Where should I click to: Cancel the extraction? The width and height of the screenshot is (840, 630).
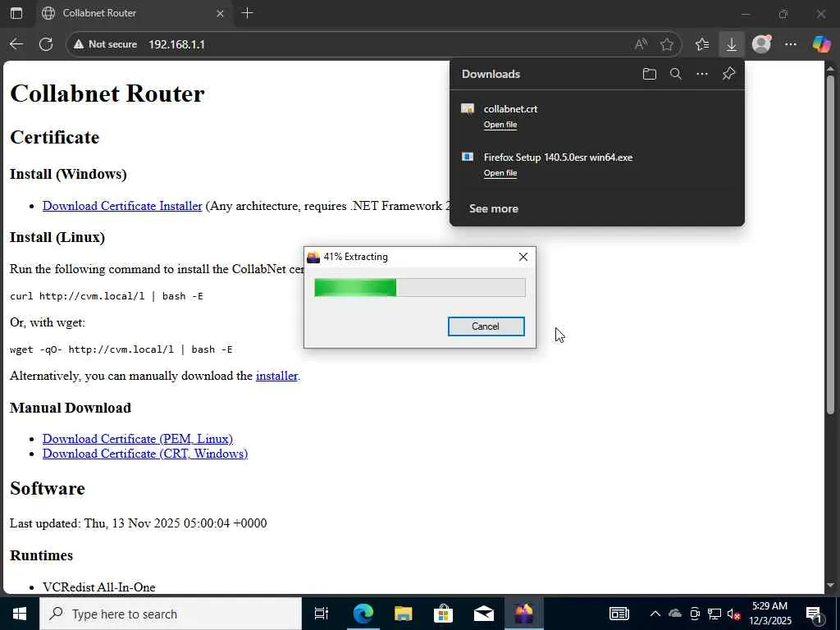click(486, 326)
